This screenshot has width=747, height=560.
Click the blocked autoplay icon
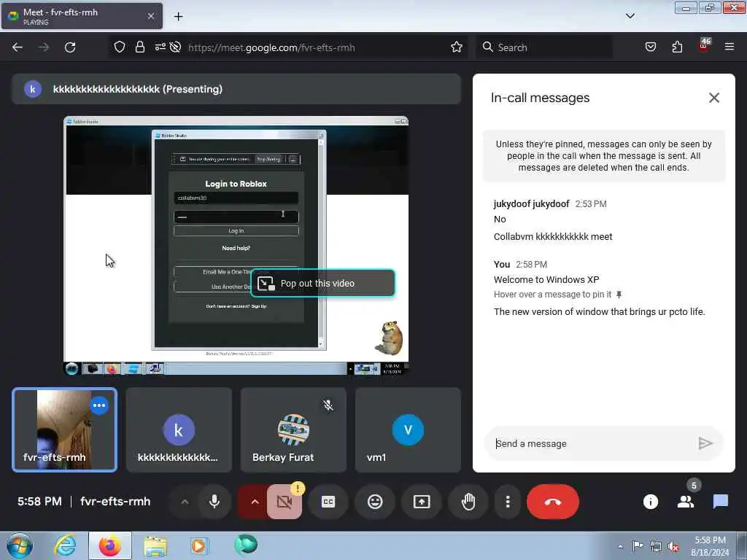tap(175, 47)
